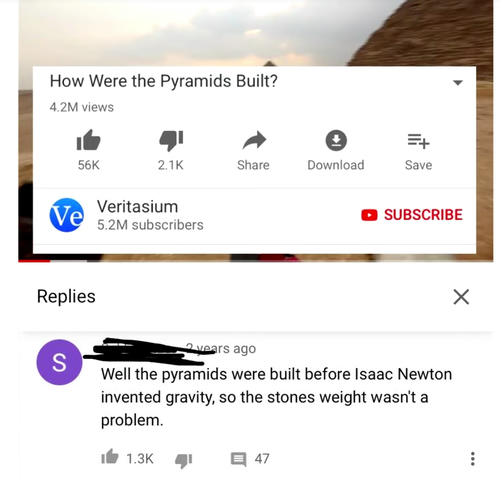Tap the purple S commenter avatar
The width and height of the screenshot is (500, 480).
point(59,362)
